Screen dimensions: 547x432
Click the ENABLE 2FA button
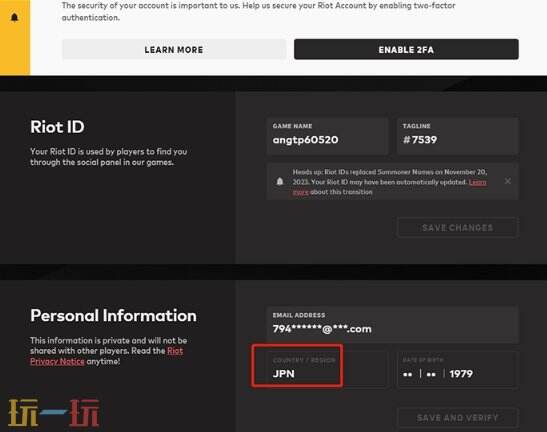click(406, 50)
